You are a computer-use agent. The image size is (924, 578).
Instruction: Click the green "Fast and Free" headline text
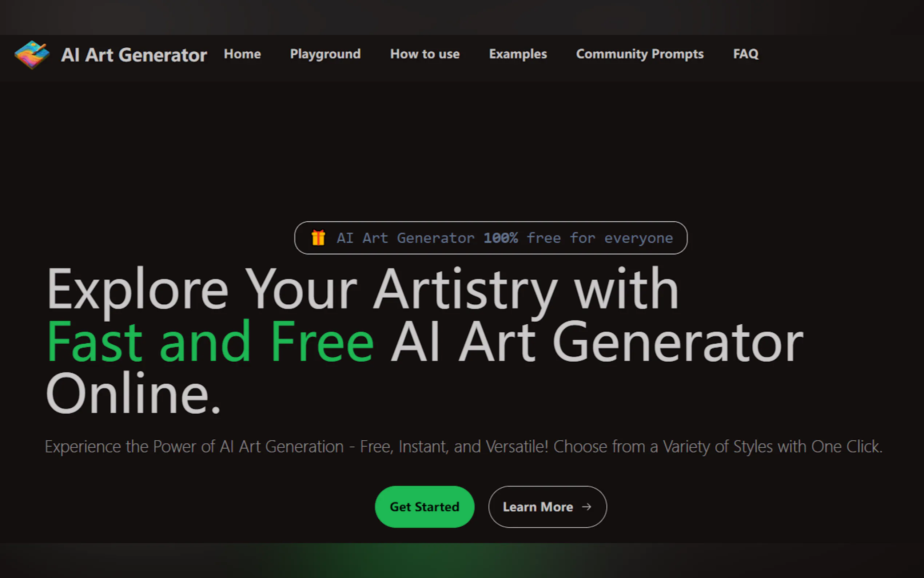tap(210, 341)
